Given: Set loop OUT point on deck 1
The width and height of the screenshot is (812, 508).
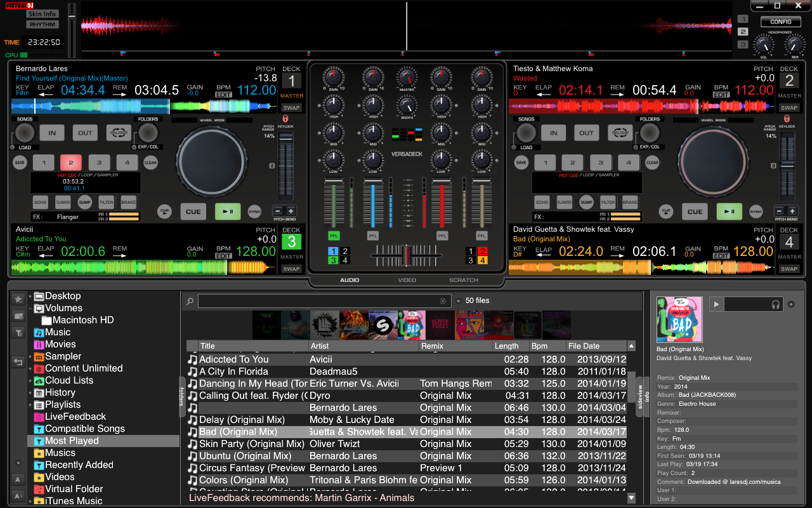Looking at the screenshot, I should tap(85, 133).
